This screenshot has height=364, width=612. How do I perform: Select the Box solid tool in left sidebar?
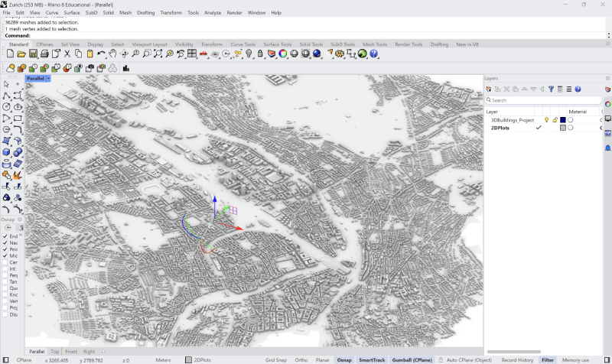click(x=6, y=152)
